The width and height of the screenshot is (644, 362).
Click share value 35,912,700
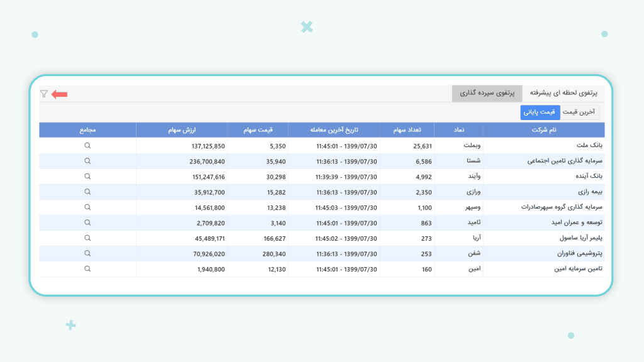[209, 192]
